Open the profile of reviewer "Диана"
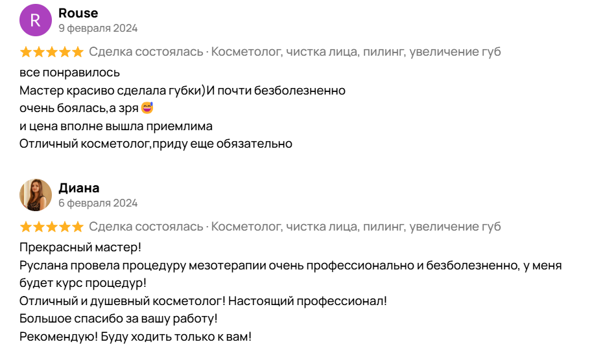 click(x=79, y=188)
